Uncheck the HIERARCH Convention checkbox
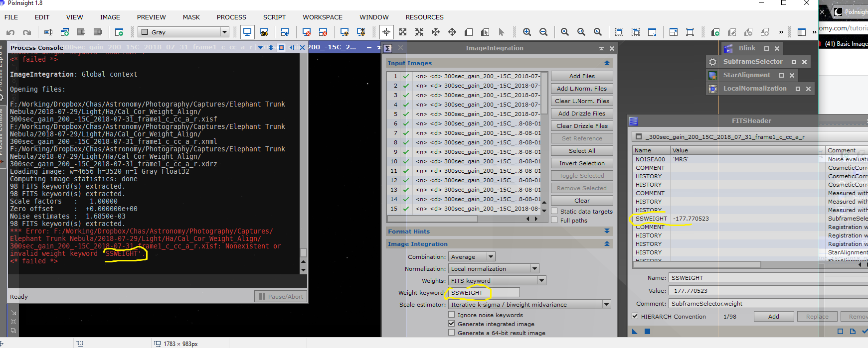Screen dimensions: 868x348 635,316
